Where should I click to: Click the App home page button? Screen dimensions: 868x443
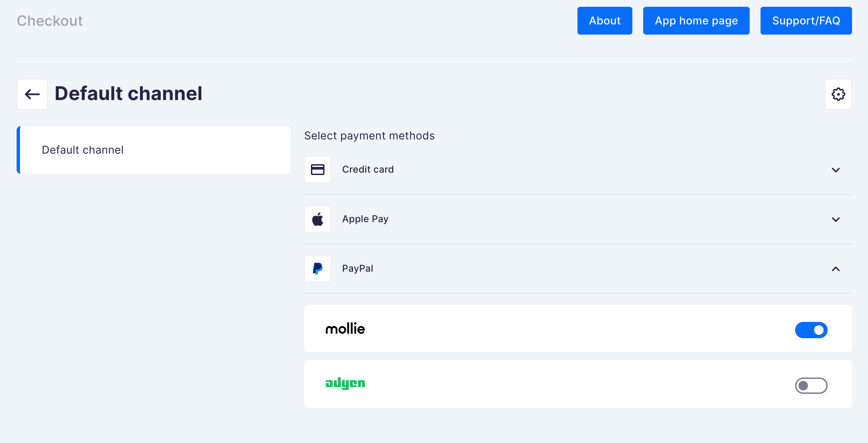pos(696,21)
